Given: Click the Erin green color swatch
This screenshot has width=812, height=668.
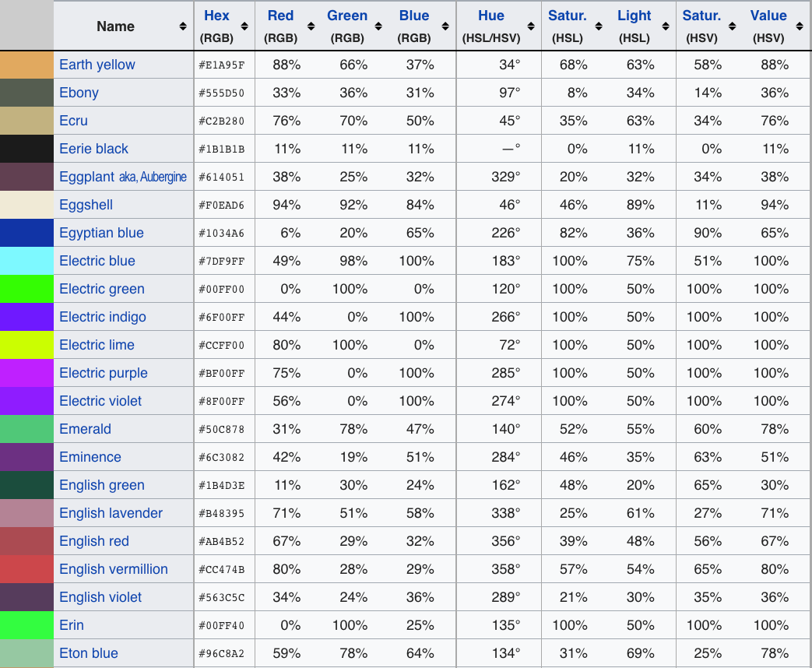Looking at the screenshot, I should click(26, 625).
